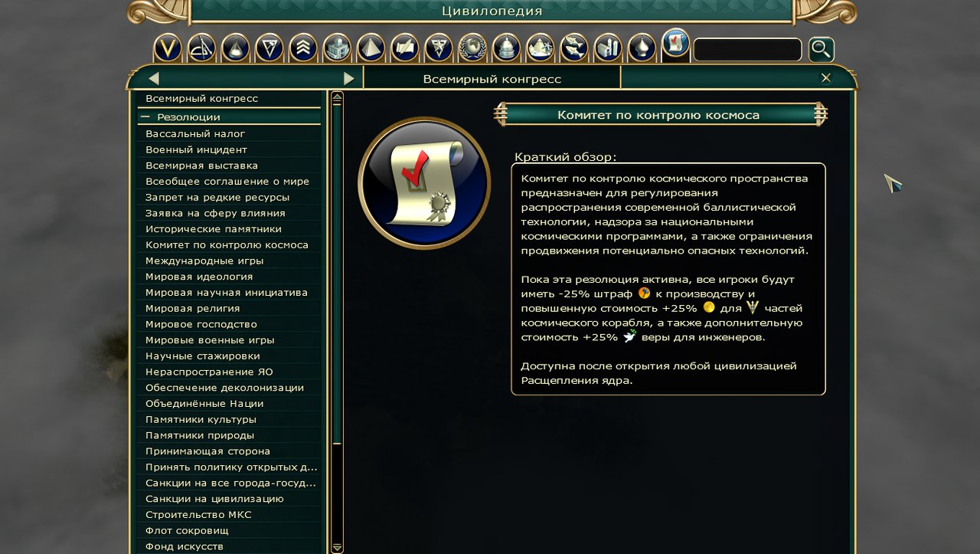
Task: Click the list scrollbar up arrow
Action: tap(337, 98)
